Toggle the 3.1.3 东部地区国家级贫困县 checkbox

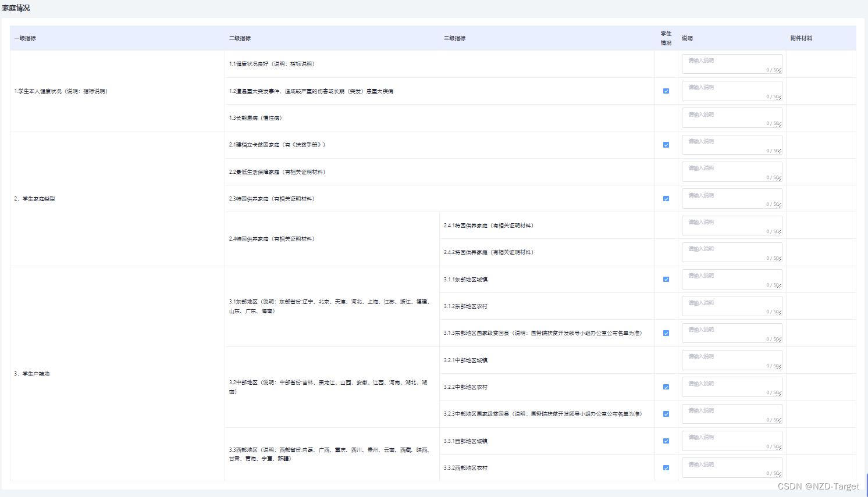pos(666,333)
